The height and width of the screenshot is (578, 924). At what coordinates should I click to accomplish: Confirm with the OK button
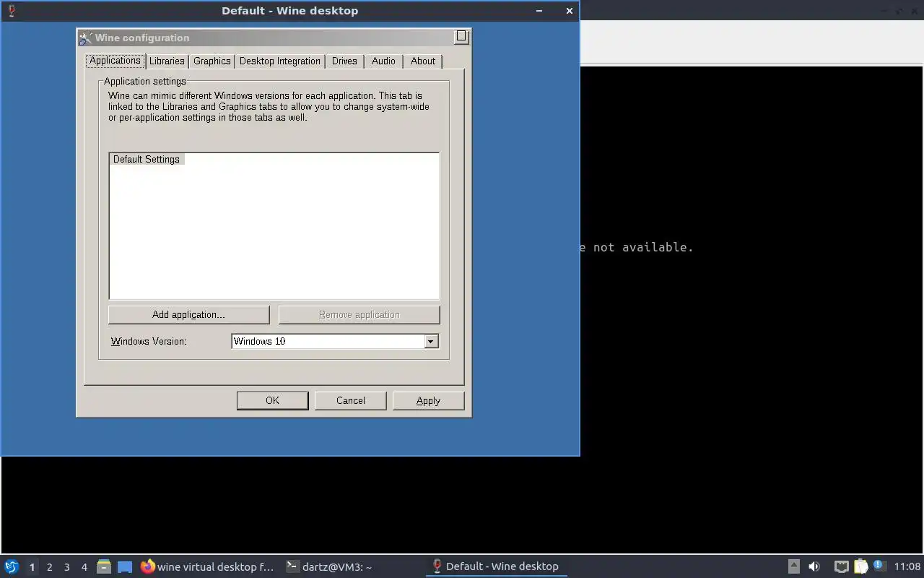click(x=272, y=400)
